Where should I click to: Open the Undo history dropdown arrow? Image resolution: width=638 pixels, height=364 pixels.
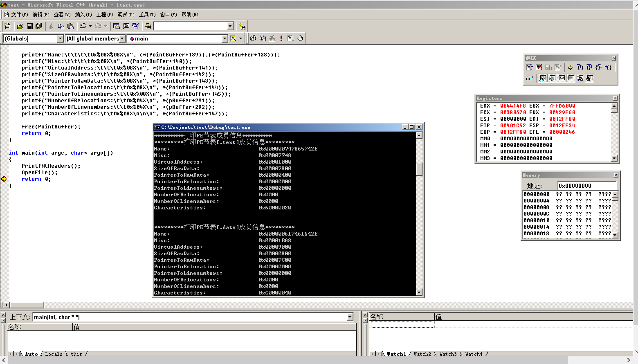point(90,26)
